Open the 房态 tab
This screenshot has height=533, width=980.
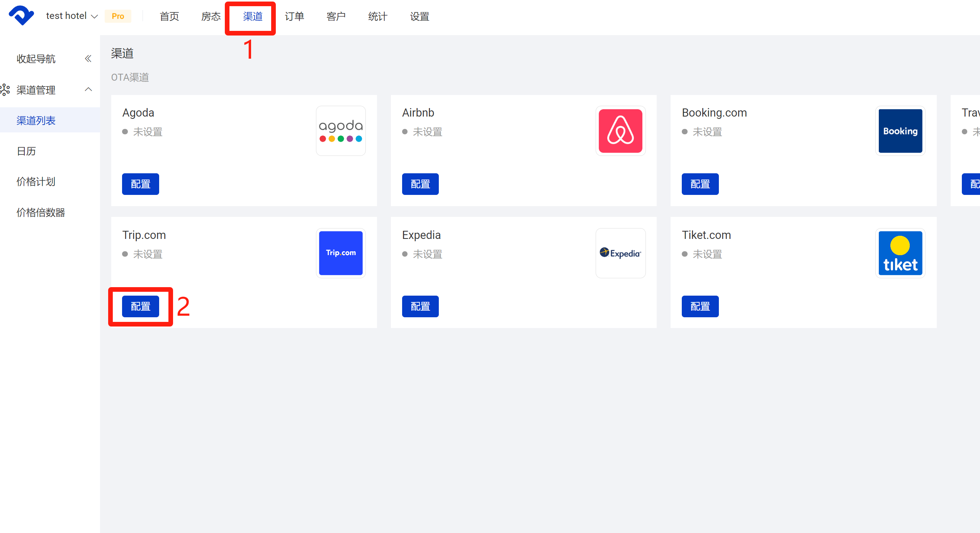click(211, 16)
